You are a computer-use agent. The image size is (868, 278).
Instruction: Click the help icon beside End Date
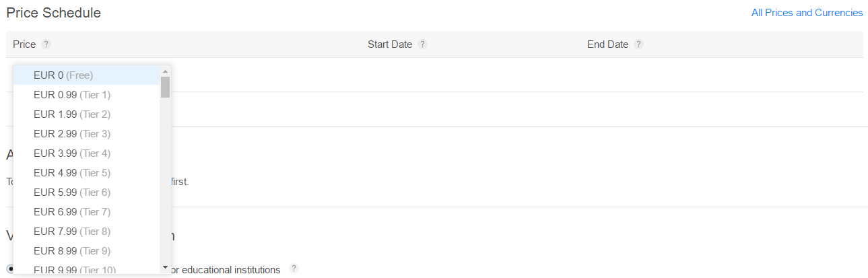(638, 44)
